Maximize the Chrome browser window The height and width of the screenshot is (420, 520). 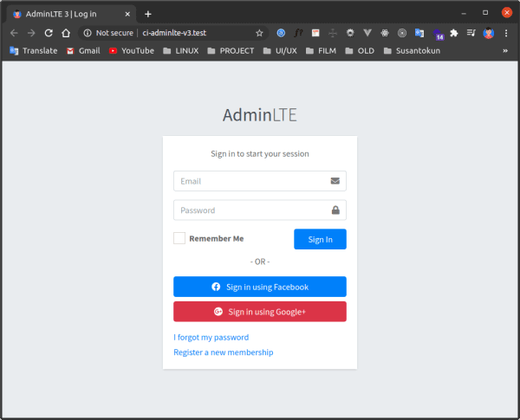pos(485,13)
